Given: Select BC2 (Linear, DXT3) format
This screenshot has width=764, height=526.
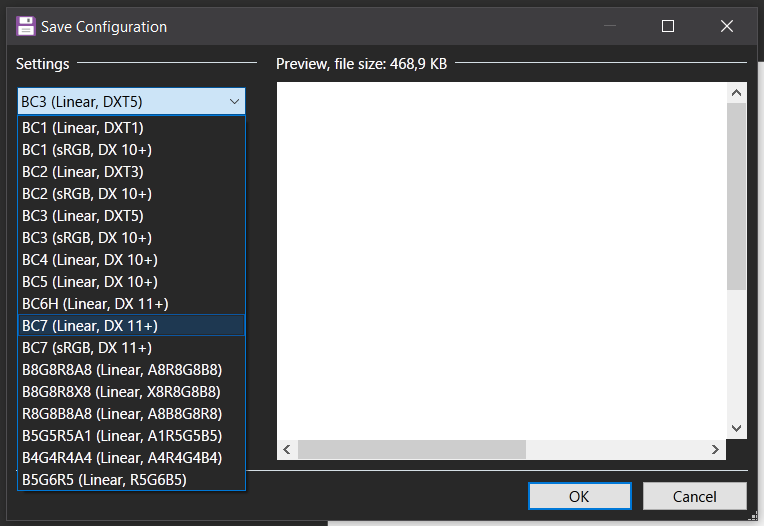Looking at the screenshot, I should pyautogui.click(x=132, y=172).
